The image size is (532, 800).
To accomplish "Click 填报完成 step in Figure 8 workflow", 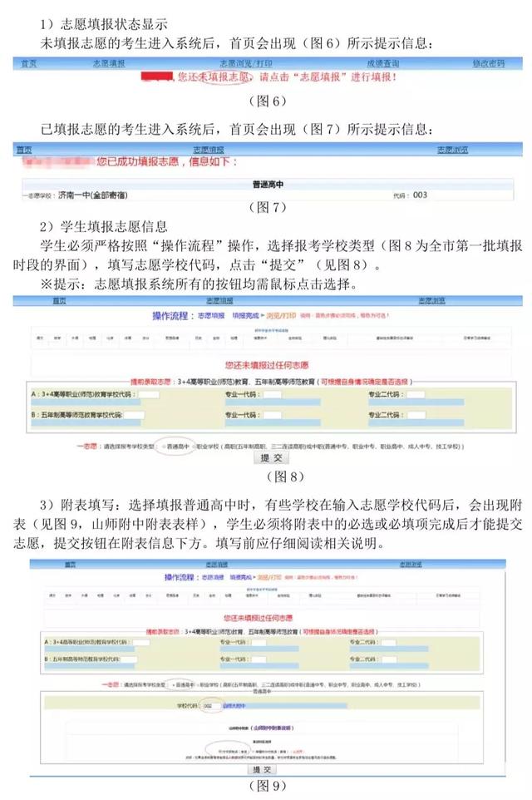I will coord(245,316).
